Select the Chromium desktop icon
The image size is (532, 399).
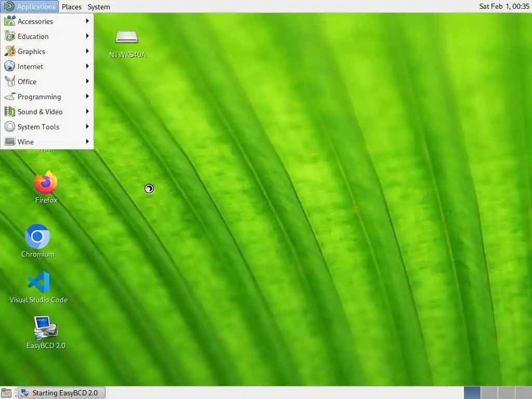coord(37,236)
